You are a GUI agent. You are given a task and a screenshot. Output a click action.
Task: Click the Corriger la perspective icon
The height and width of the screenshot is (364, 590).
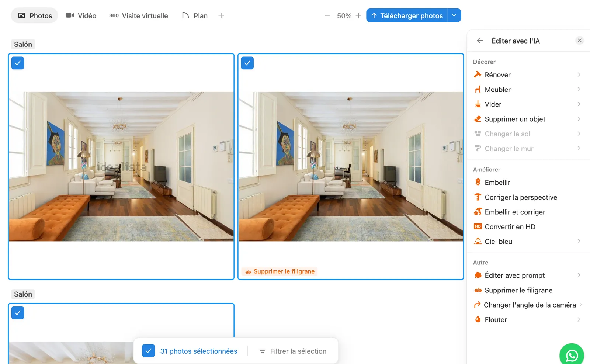click(x=478, y=197)
